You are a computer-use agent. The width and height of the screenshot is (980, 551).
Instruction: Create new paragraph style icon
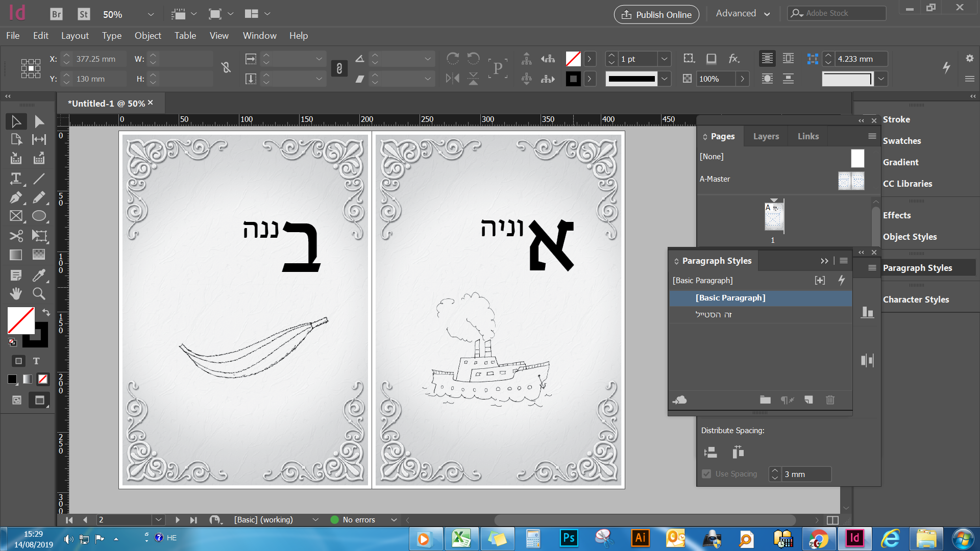click(808, 400)
